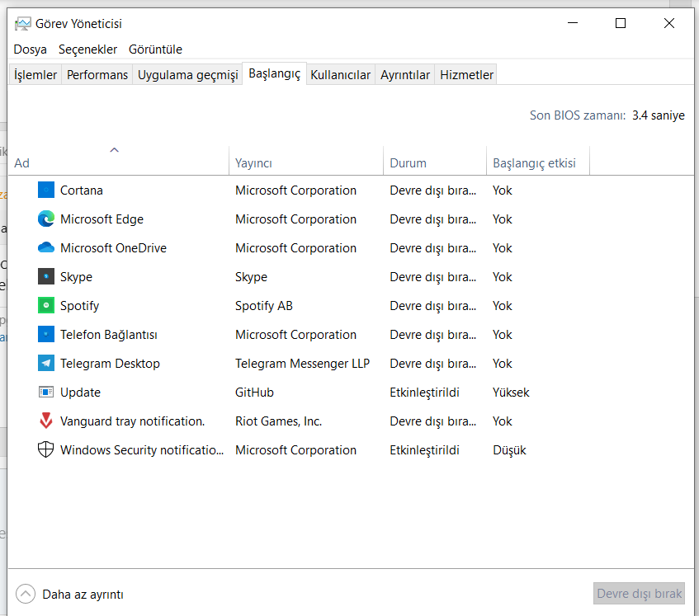Switch to the Performans tab

pyautogui.click(x=97, y=74)
